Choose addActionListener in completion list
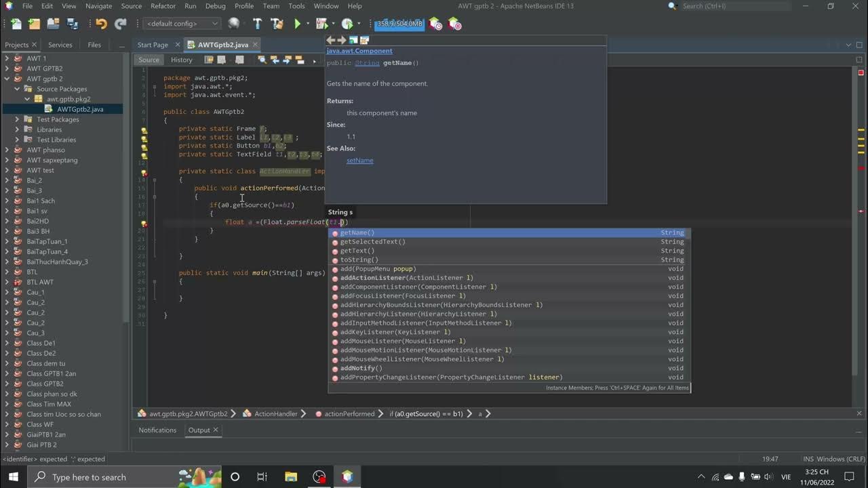This screenshot has width=868, height=488. 508,278
